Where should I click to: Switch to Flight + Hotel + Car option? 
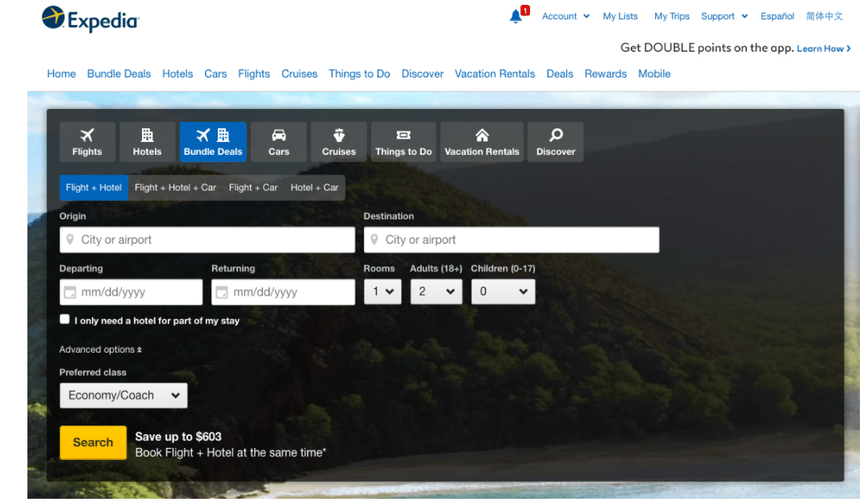175,187
